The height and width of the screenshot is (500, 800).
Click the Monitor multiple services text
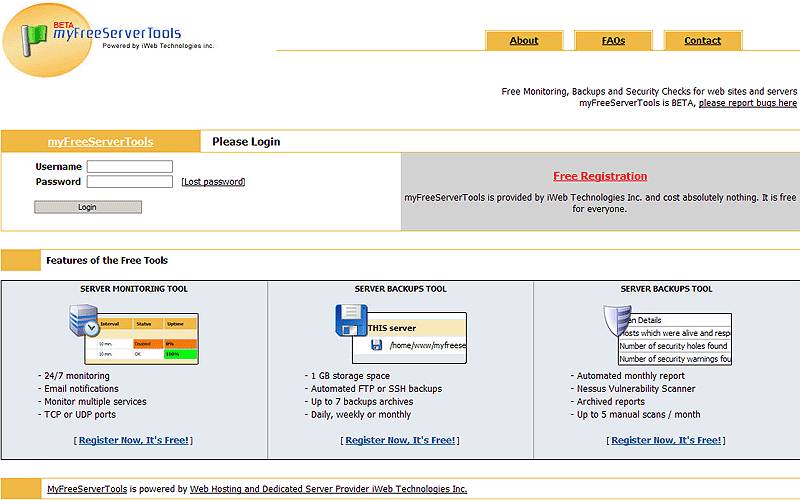[95, 402]
